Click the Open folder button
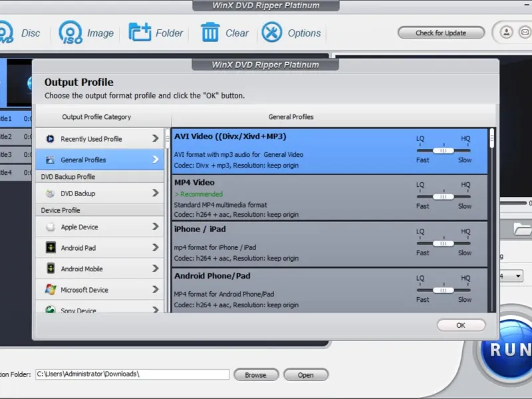532x399 pixels. coord(306,375)
